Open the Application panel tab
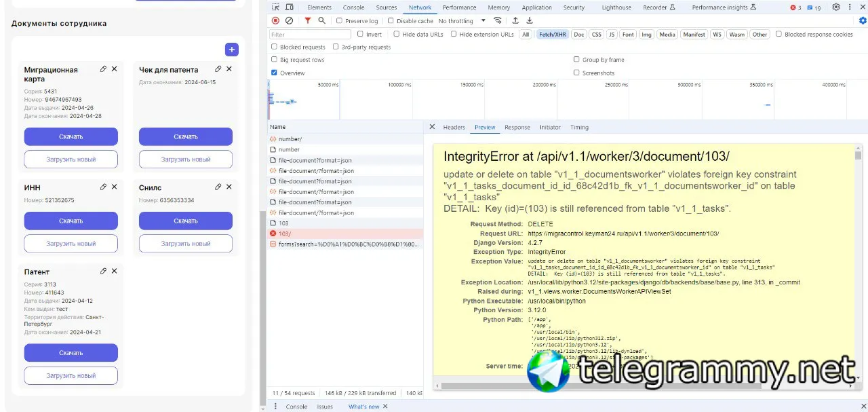 (x=536, y=7)
